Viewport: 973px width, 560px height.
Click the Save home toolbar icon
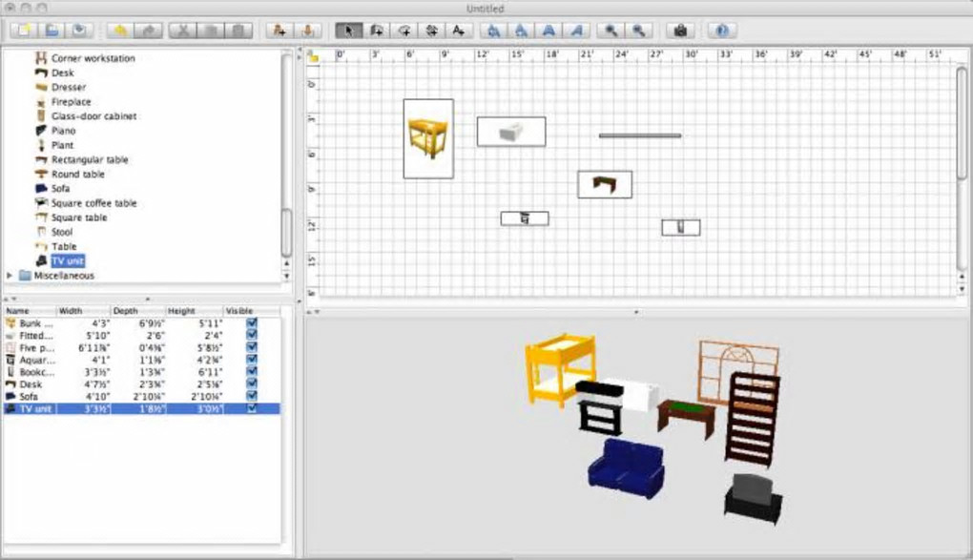click(79, 31)
